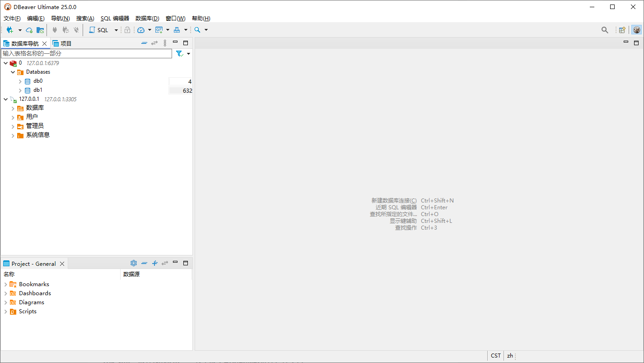Click the cloud explorer icon with gear
The image size is (644, 363).
[x=29, y=30]
